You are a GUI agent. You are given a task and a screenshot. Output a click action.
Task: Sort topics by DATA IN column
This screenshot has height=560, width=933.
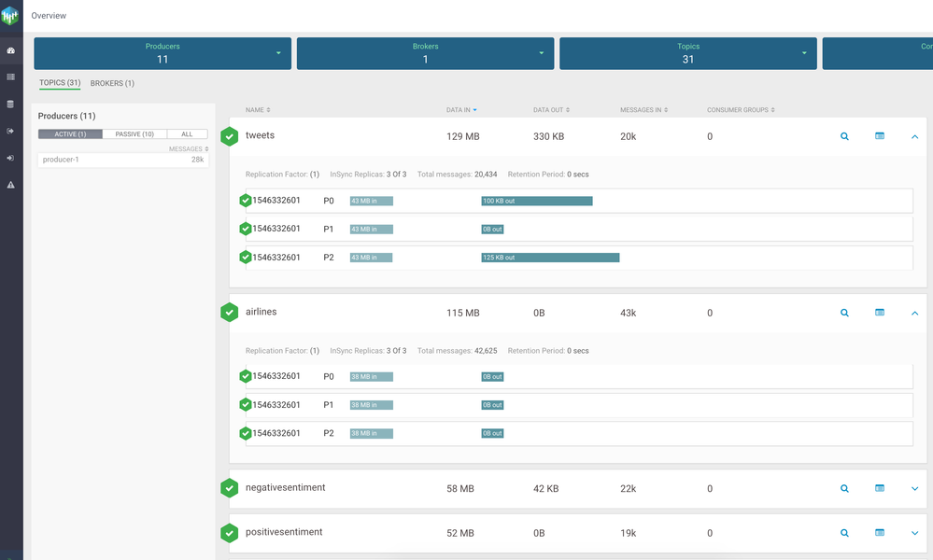[461, 110]
